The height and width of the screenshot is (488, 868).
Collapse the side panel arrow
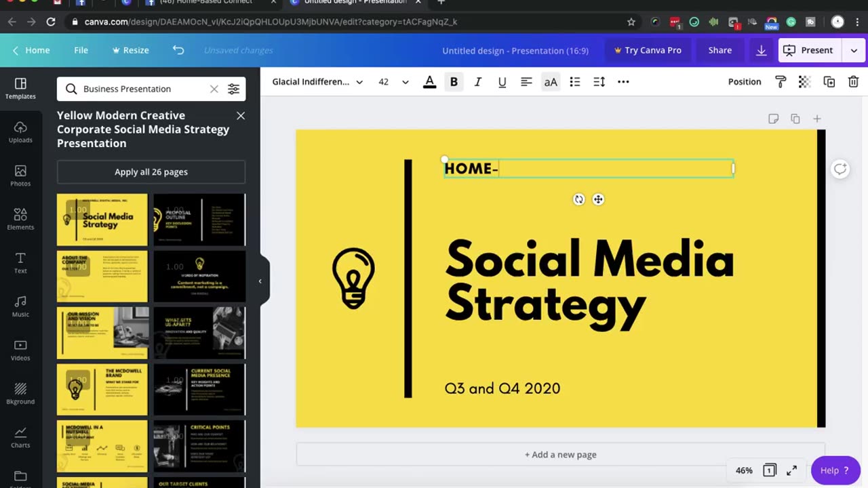point(260,281)
